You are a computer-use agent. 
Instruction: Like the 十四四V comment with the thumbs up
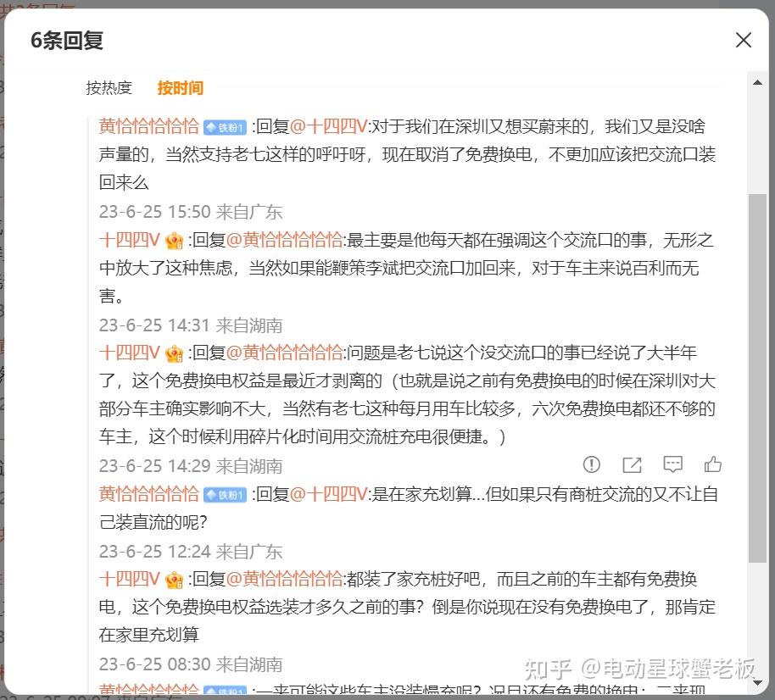[712, 464]
